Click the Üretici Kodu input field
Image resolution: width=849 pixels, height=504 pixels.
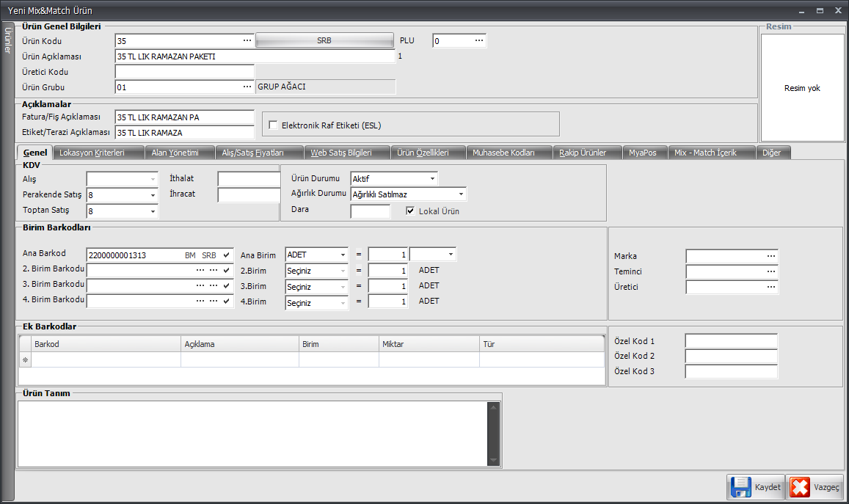185,71
